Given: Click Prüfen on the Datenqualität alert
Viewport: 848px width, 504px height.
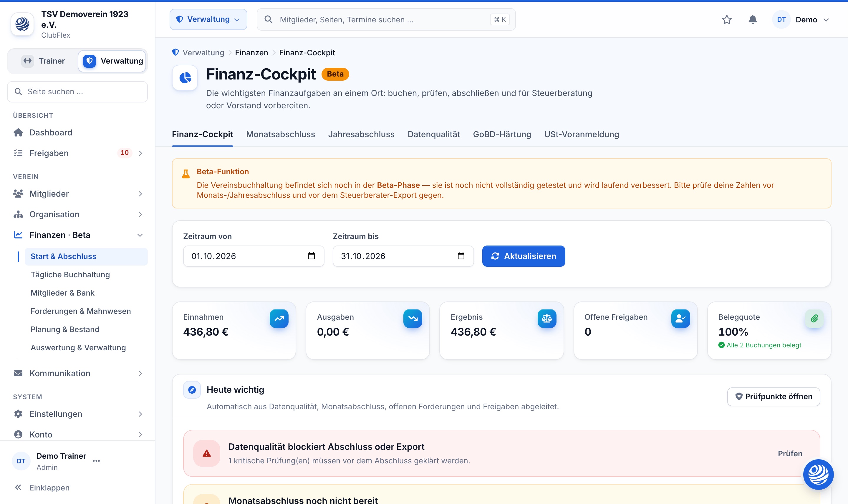Looking at the screenshot, I should tap(790, 453).
